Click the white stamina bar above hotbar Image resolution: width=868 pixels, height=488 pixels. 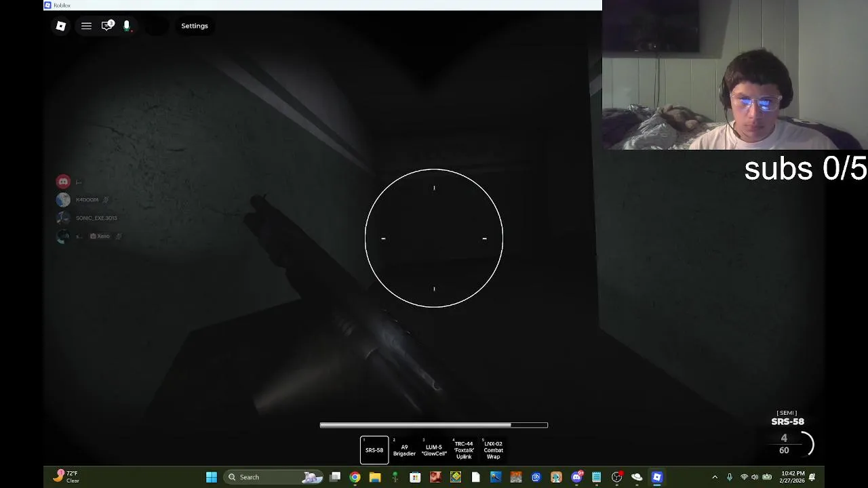click(x=434, y=425)
